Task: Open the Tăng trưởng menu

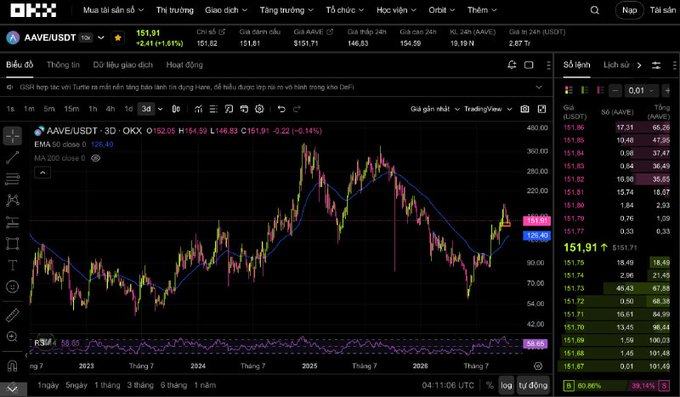Action: click(286, 10)
